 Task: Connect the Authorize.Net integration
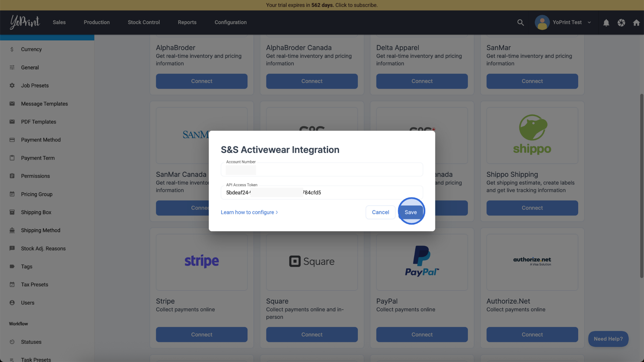(532, 335)
